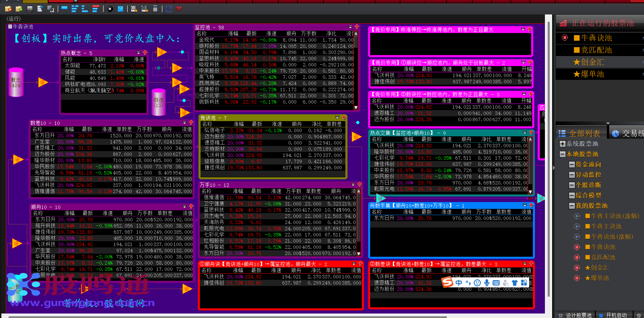Toggle the 开机启动 checkbox
Viewport: 644px width, 318px height.
[601, 315]
